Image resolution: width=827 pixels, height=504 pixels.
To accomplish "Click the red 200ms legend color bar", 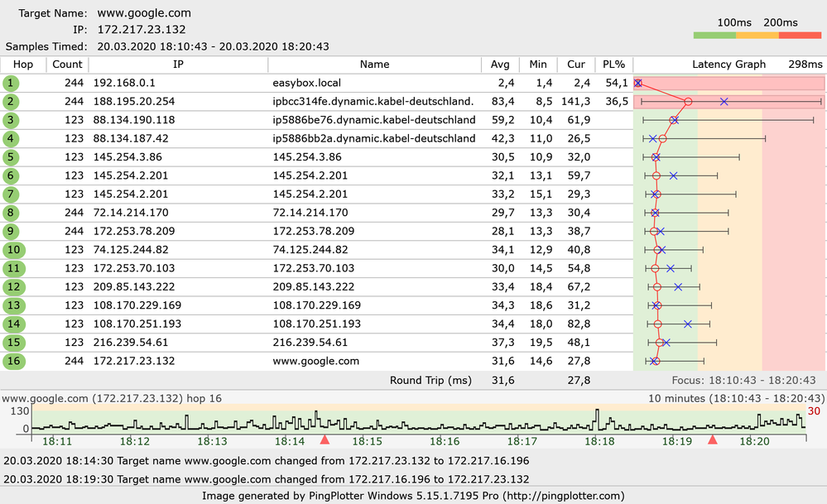I will [801, 36].
